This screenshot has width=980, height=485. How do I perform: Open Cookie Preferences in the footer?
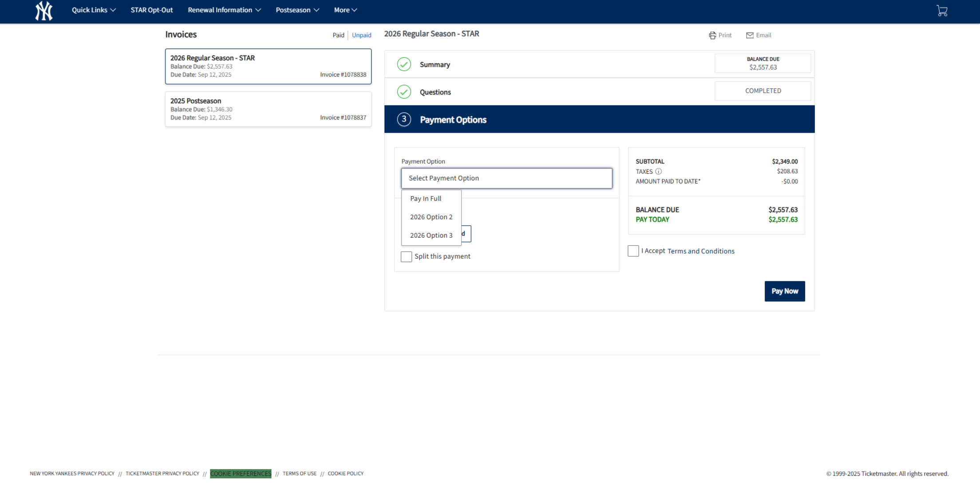pyautogui.click(x=240, y=473)
